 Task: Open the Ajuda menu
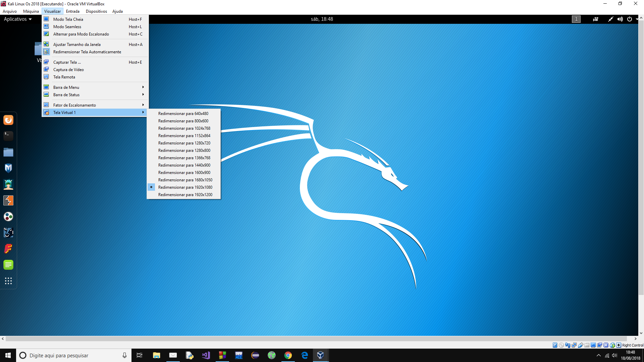coord(117,11)
